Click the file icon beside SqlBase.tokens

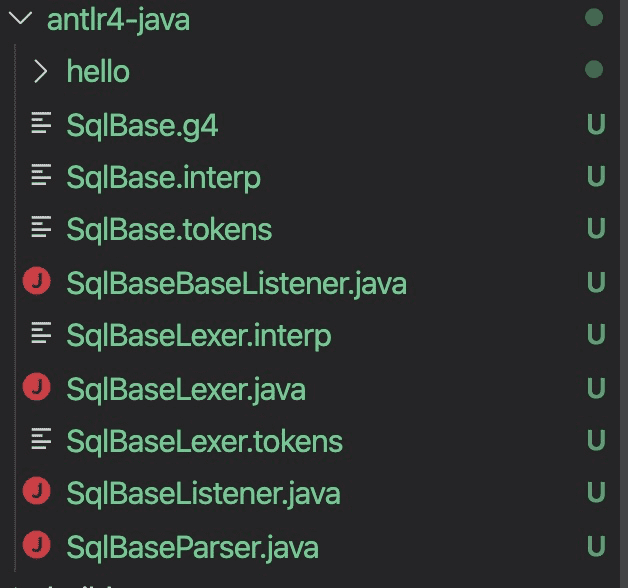[x=41, y=229]
